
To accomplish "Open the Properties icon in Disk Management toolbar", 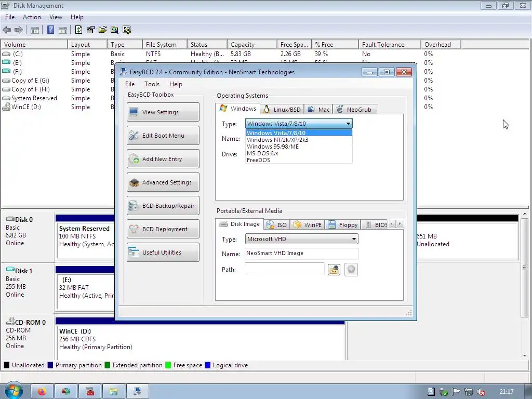I will [90, 30].
